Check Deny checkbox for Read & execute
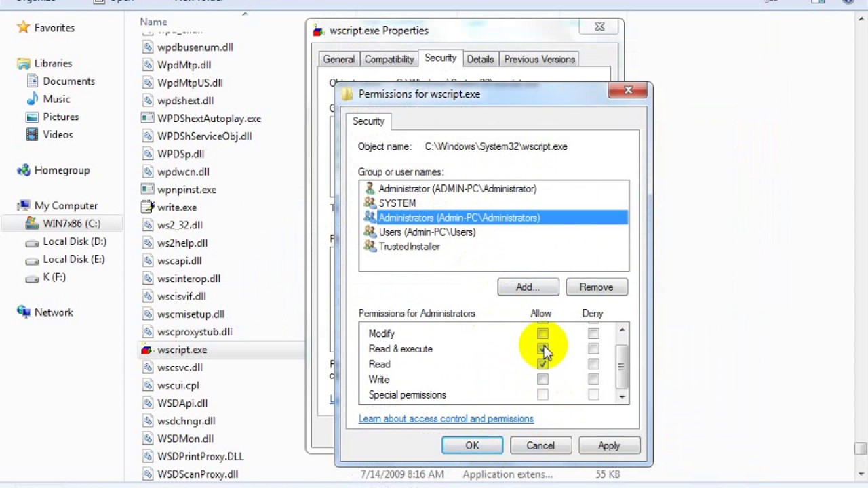The image size is (868, 488). pyautogui.click(x=593, y=349)
